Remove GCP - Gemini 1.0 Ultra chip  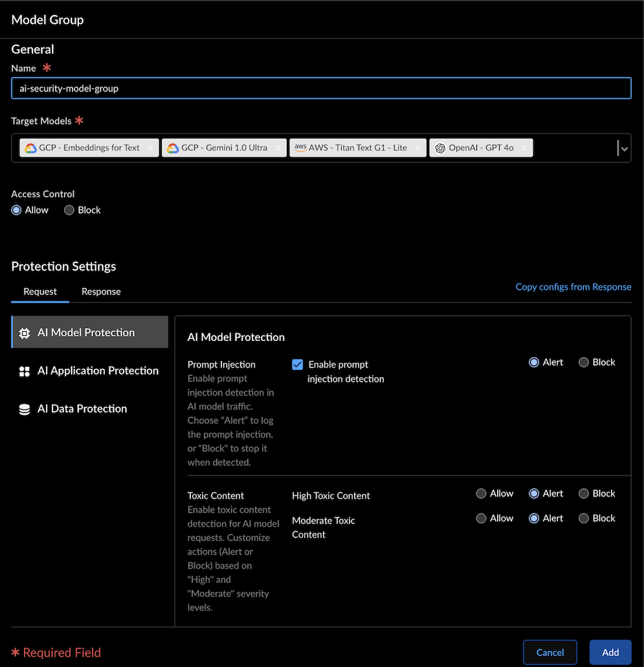278,148
